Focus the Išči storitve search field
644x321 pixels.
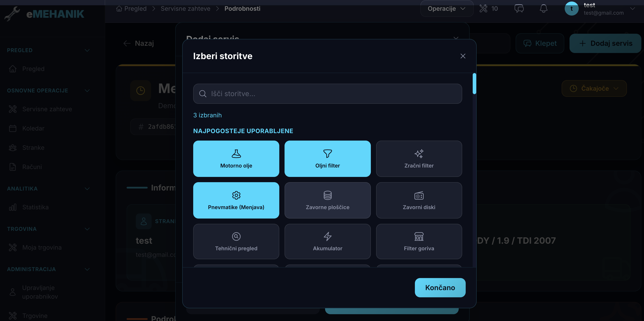[327, 94]
